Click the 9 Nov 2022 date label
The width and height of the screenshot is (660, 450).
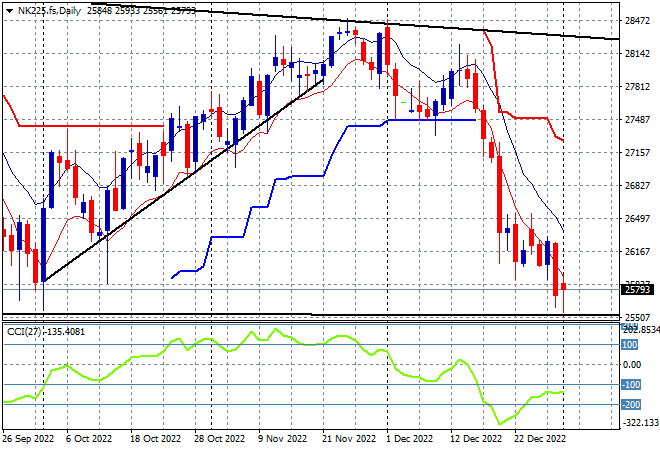282,439
